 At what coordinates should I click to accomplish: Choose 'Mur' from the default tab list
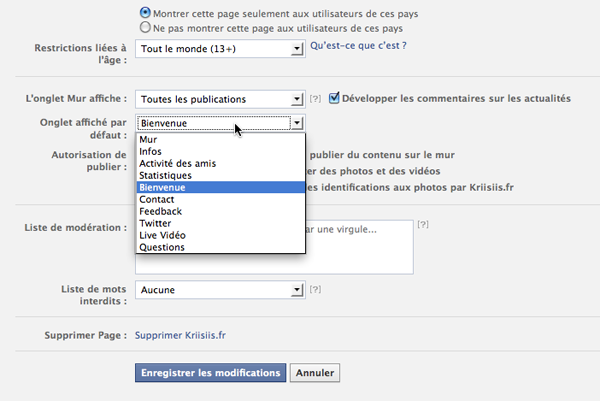(149, 139)
